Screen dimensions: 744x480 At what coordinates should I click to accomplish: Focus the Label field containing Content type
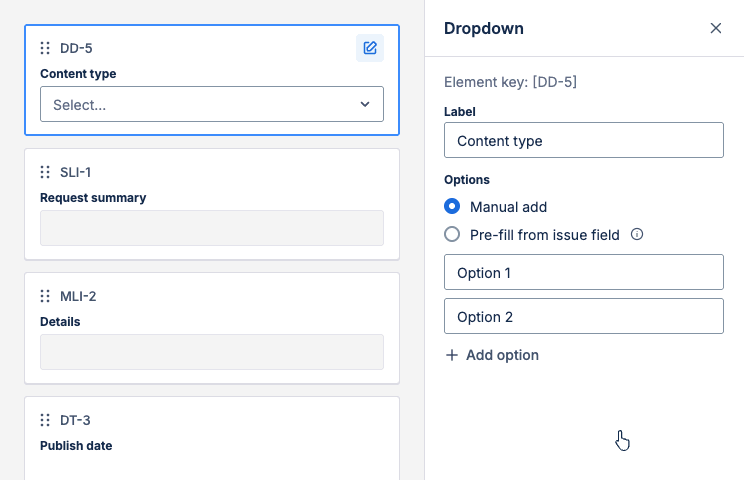click(x=584, y=140)
